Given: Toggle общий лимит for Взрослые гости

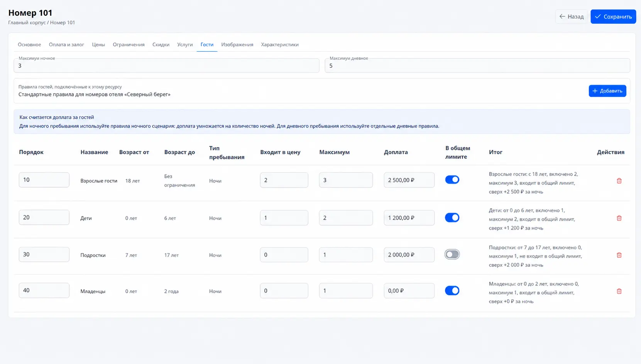Looking at the screenshot, I should [452, 180].
